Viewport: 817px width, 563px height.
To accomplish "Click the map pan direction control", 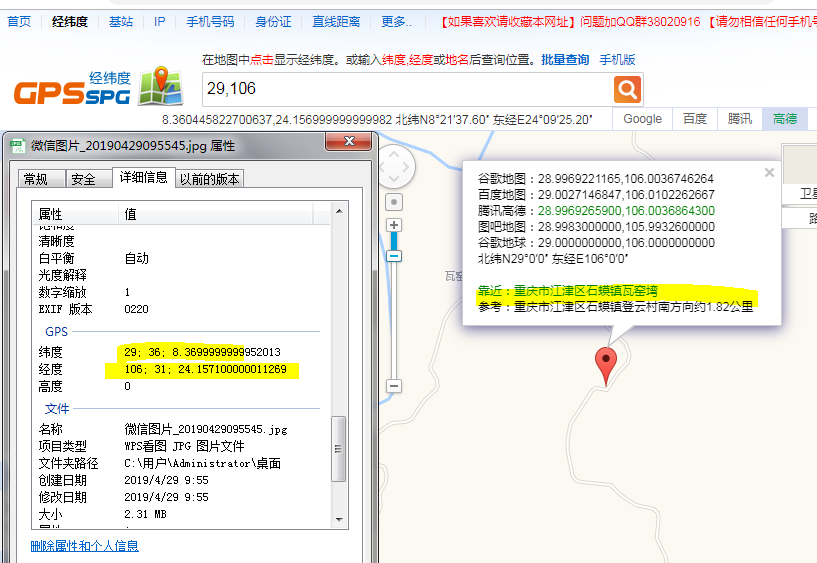I will click(x=394, y=167).
